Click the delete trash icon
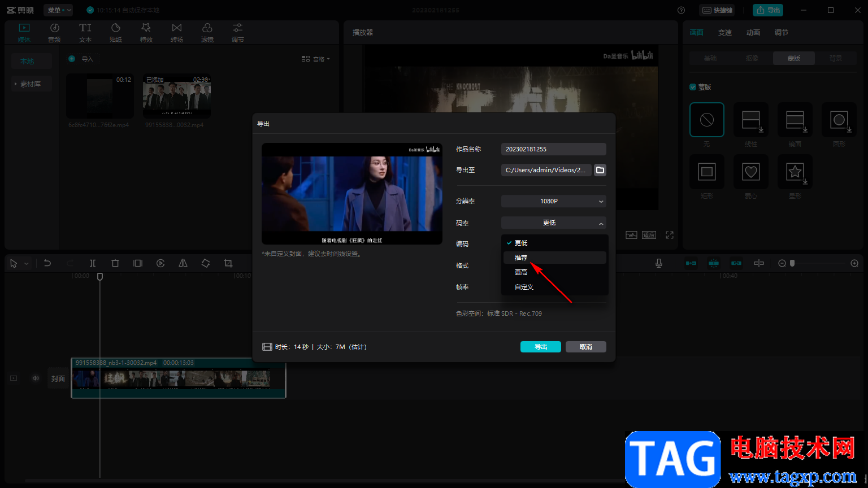This screenshot has height=488, width=868. 115,263
